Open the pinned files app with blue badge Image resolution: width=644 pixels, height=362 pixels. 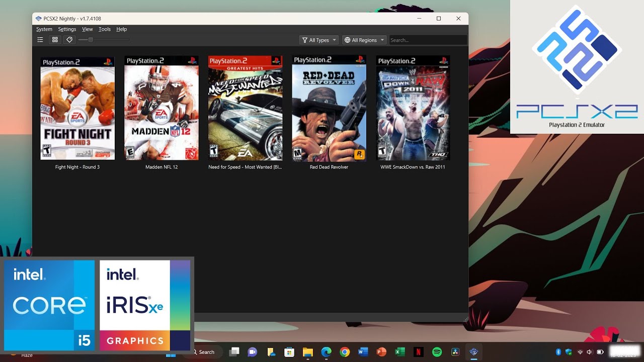[x=271, y=352]
